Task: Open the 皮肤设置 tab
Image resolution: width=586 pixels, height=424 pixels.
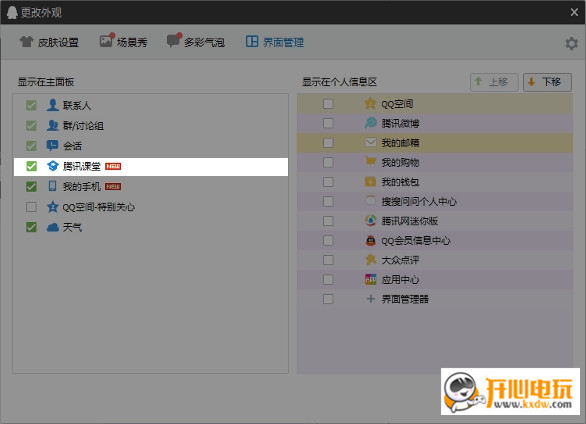Action: point(49,42)
